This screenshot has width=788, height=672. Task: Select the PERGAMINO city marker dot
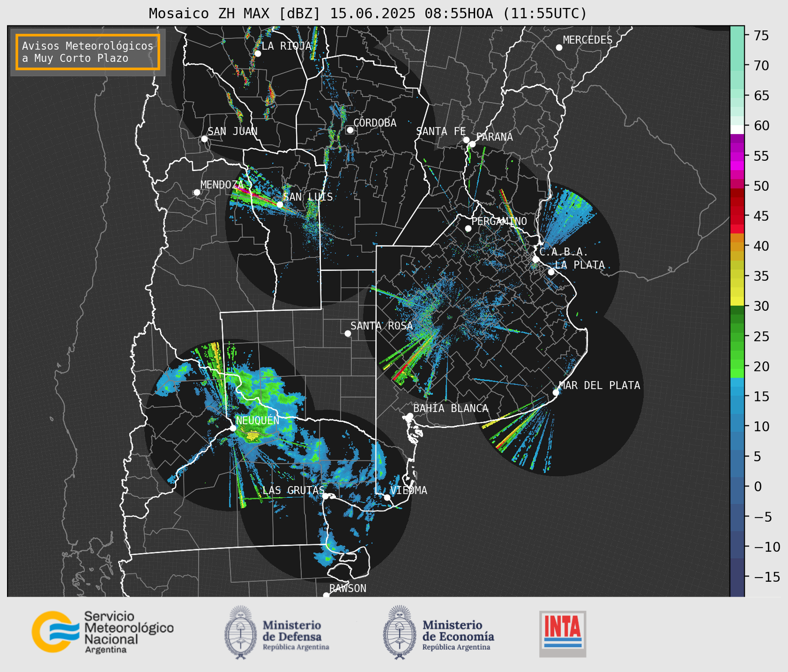(468, 229)
